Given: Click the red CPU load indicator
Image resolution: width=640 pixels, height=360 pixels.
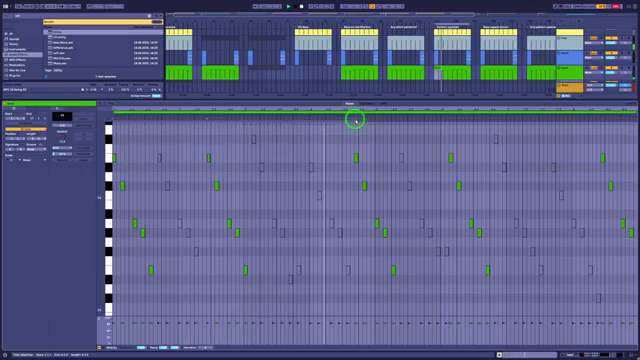Looking at the screenshot, I should (x=616, y=7).
